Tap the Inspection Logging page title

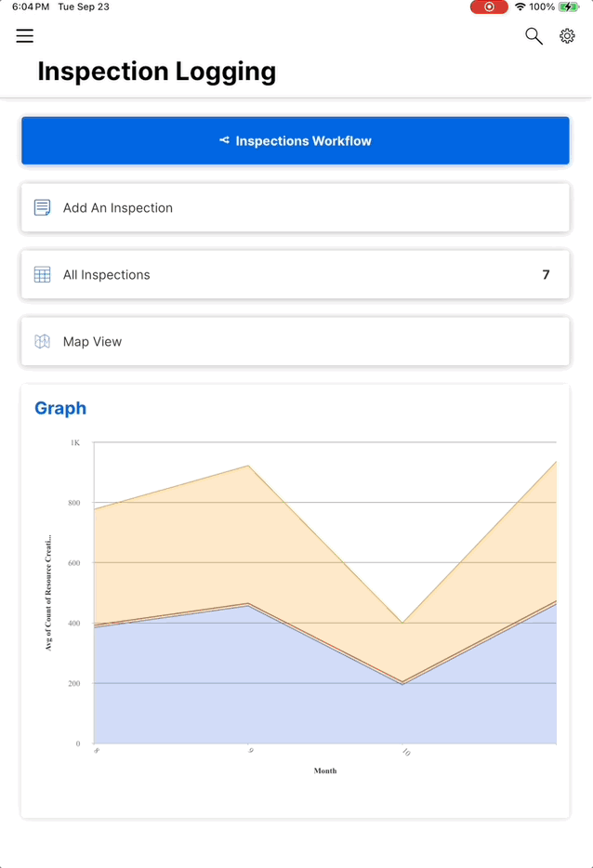tap(156, 72)
